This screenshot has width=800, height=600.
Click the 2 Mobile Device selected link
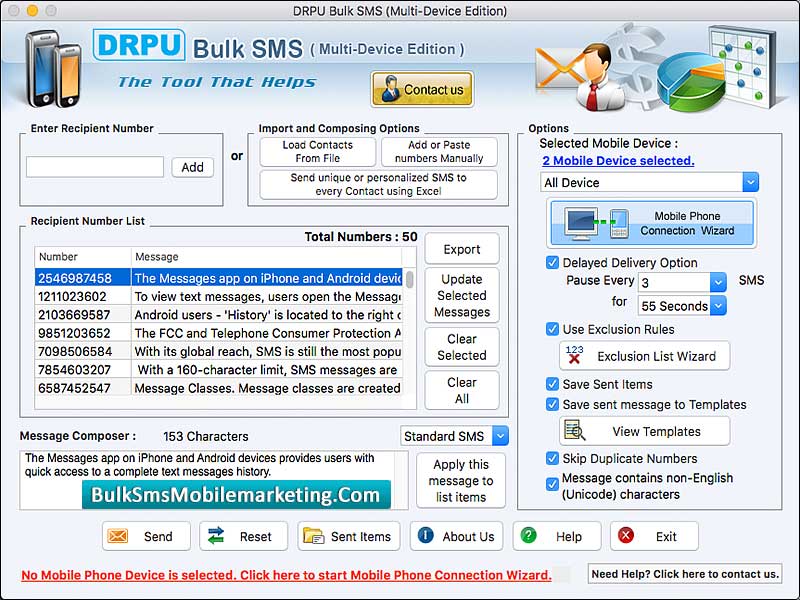pyautogui.click(x=618, y=160)
